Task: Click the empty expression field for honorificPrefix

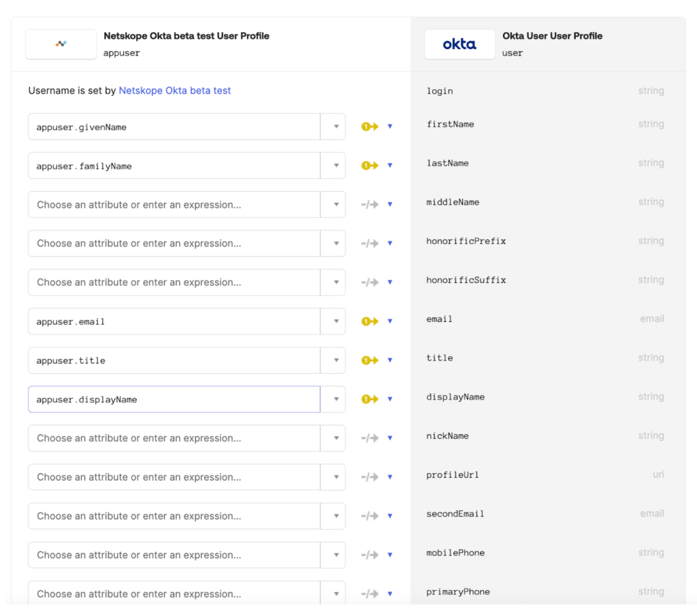Action: 174,243
